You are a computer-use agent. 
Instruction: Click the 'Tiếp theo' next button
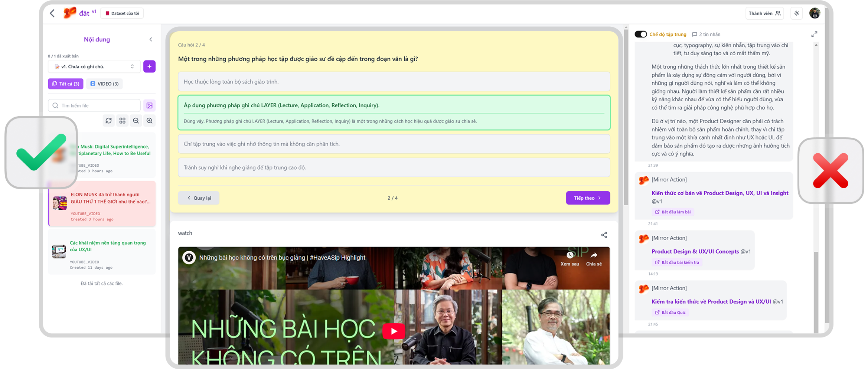point(587,198)
